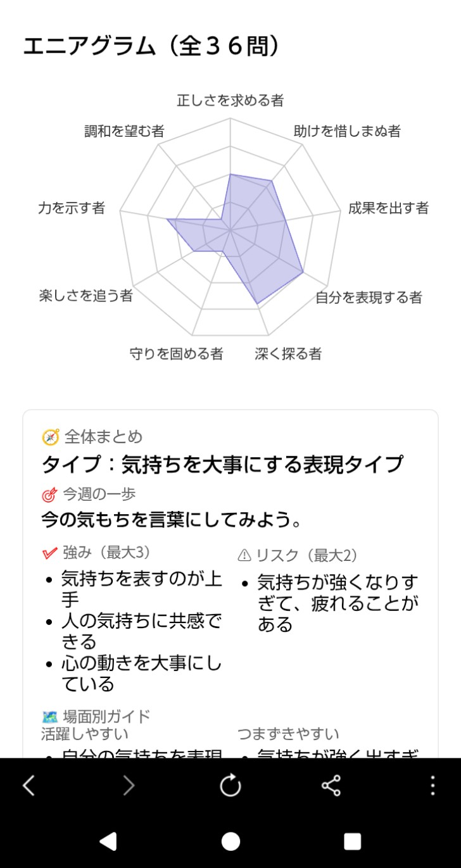The width and height of the screenshot is (461, 868).
Task: Click the 自分を表現する者 radar label
Action: (369, 297)
